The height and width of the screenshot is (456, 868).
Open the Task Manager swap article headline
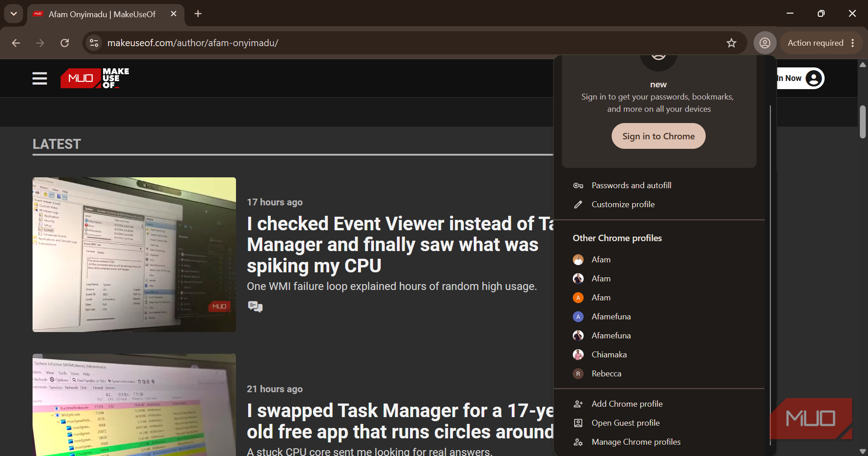[400, 421]
